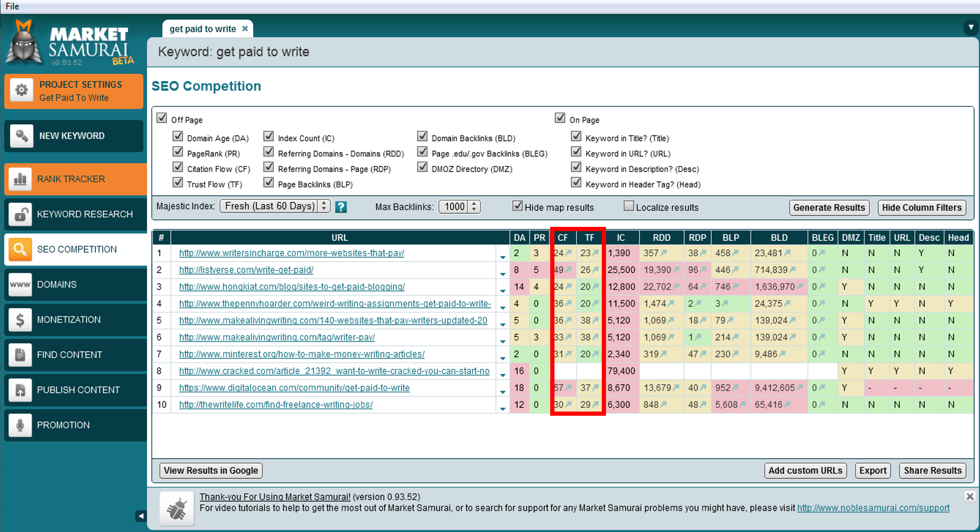Close the thank-you notification bar
Viewport: 980px width, 532px height.
tap(970, 496)
